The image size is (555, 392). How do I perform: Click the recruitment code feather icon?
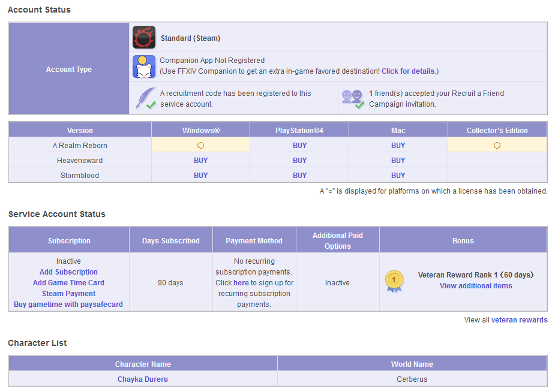click(146, 98)
